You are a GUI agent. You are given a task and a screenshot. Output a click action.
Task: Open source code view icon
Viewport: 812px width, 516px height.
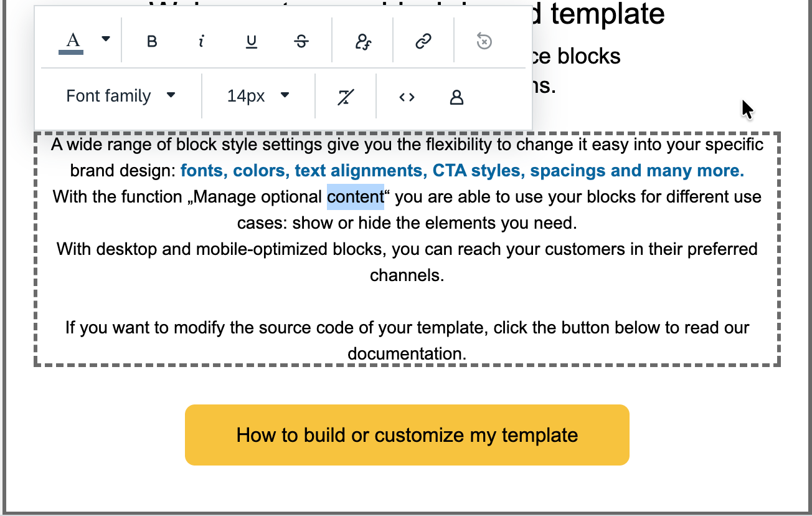407,97
